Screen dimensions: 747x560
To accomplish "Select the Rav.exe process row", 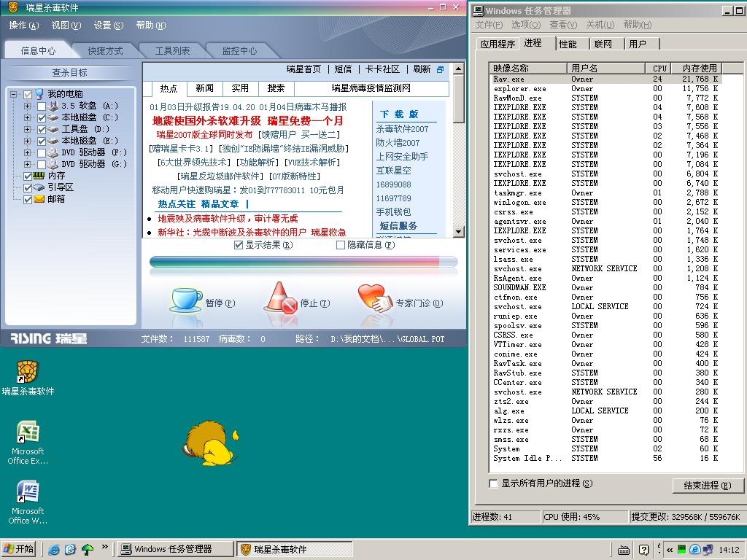I will (605, 79).
